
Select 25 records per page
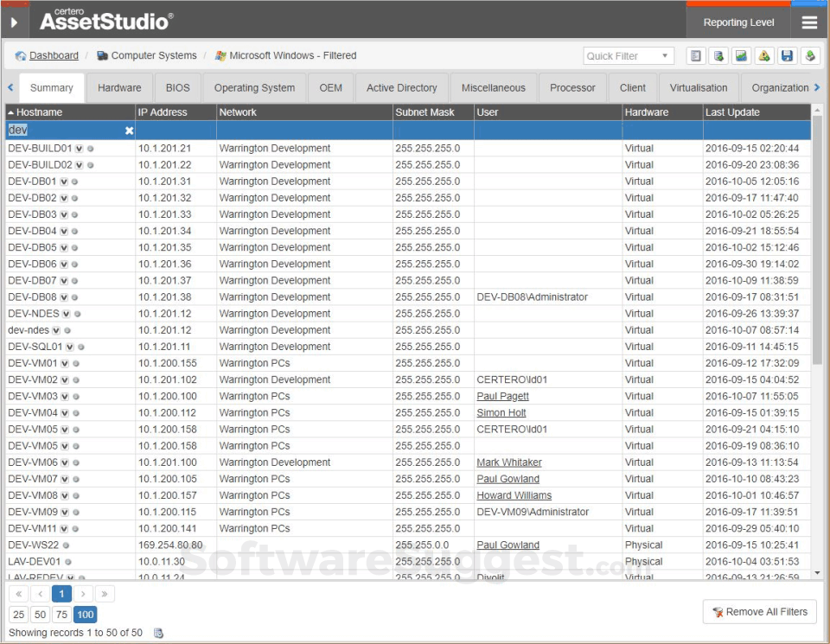[18, 615]
